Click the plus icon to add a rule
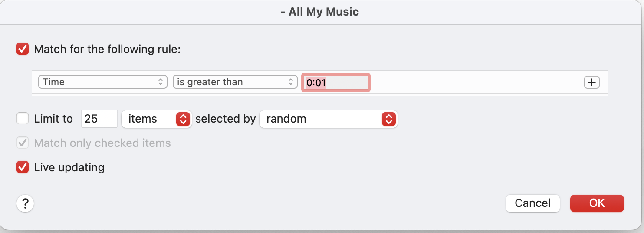 [x=592, y=82]
